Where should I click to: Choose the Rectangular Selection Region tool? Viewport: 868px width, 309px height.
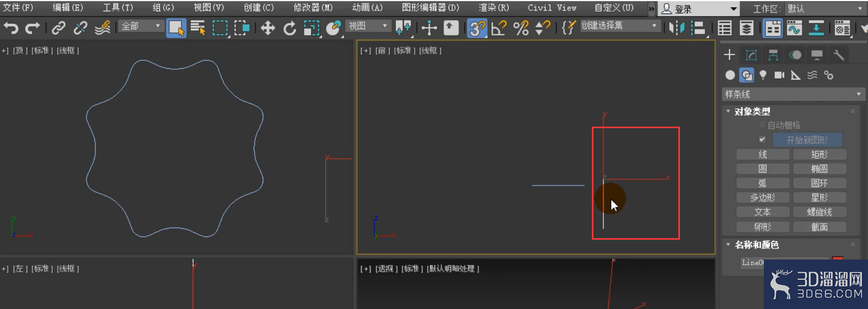coord(220,28)
